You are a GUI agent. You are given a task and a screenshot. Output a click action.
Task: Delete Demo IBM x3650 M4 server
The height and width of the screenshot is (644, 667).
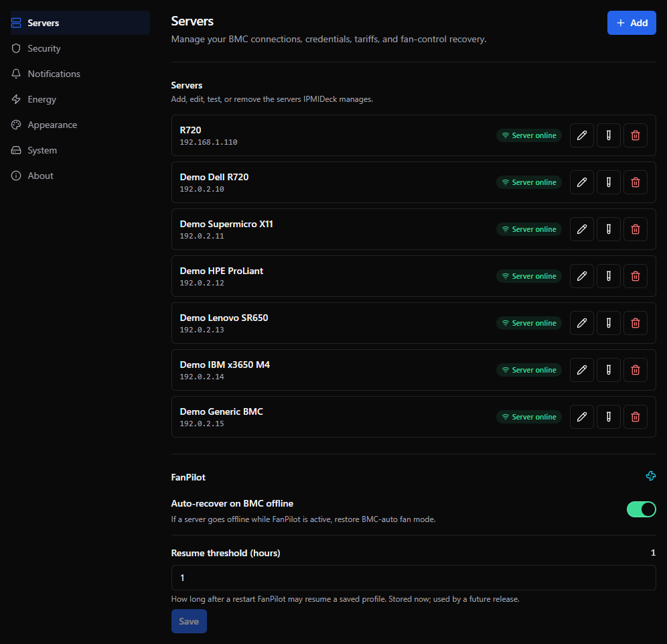(635, 370)
